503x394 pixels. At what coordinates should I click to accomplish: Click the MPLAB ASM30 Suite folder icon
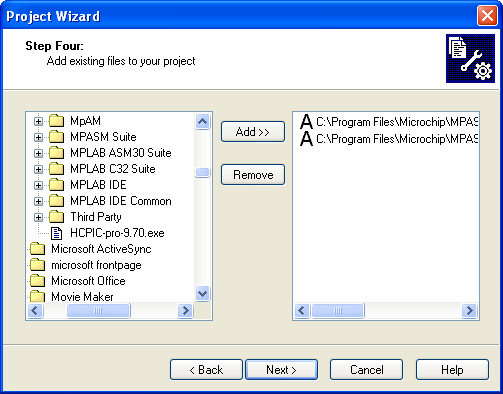[56, 153]
